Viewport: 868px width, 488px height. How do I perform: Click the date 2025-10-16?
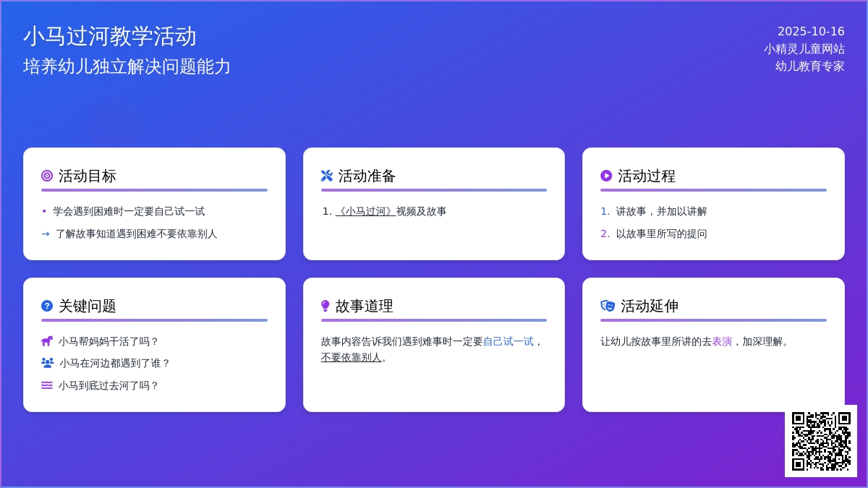tap(811, 32)
